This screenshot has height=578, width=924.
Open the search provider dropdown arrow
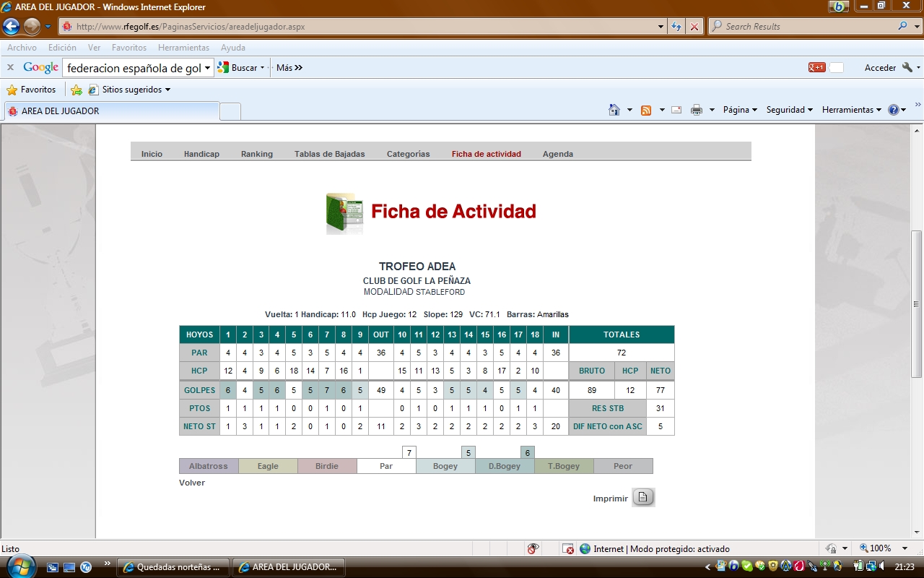917,27
